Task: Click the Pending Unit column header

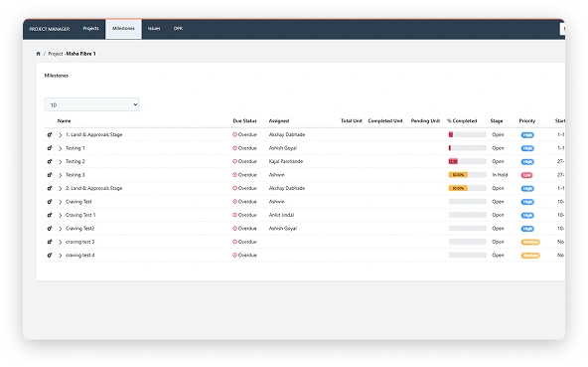Action: coord(425,121)
